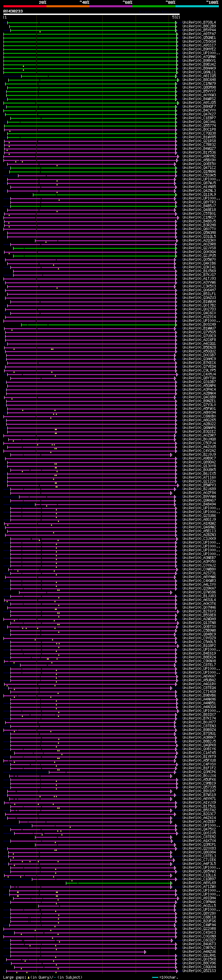
Task: Select the UniRef100_Q8YTR3 label
Action: point(199,202)
